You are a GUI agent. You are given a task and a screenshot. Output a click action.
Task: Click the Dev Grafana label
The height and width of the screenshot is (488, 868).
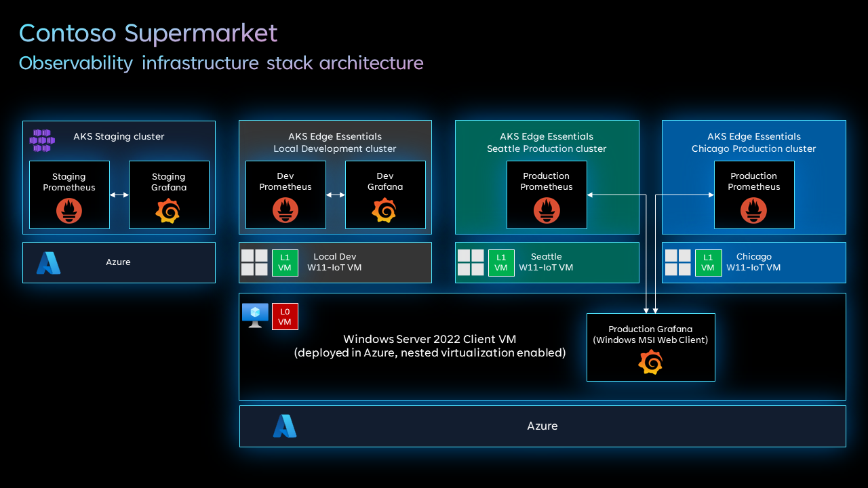pyautogui.click(x=385, y=182)
